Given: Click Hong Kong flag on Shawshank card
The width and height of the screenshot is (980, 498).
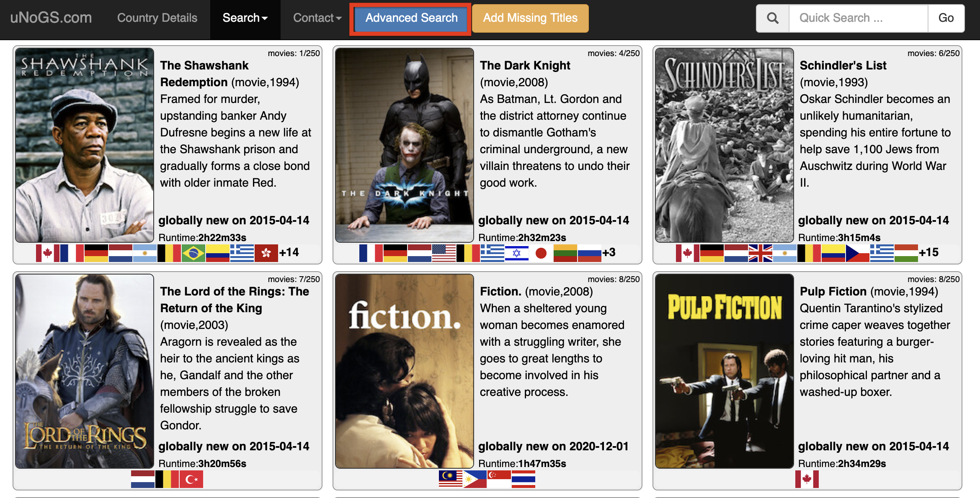Looking at the screenshot, I should tap(266, 253).
